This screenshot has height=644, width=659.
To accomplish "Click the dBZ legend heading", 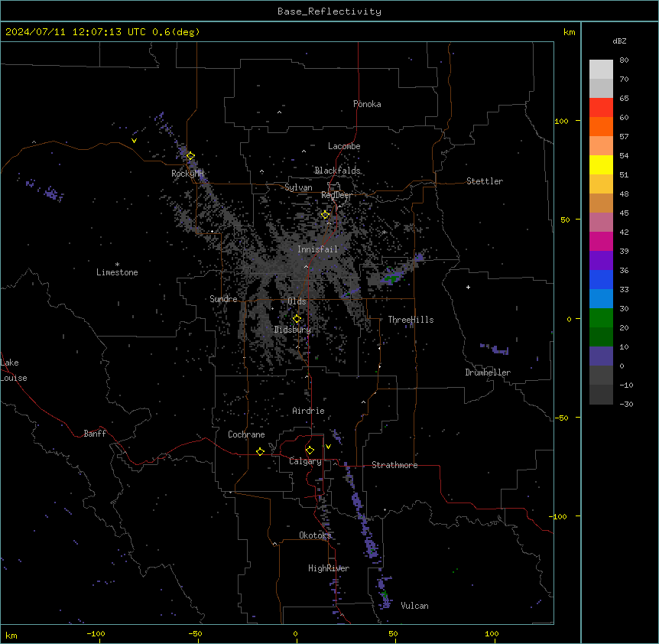I will coord(619,41).
